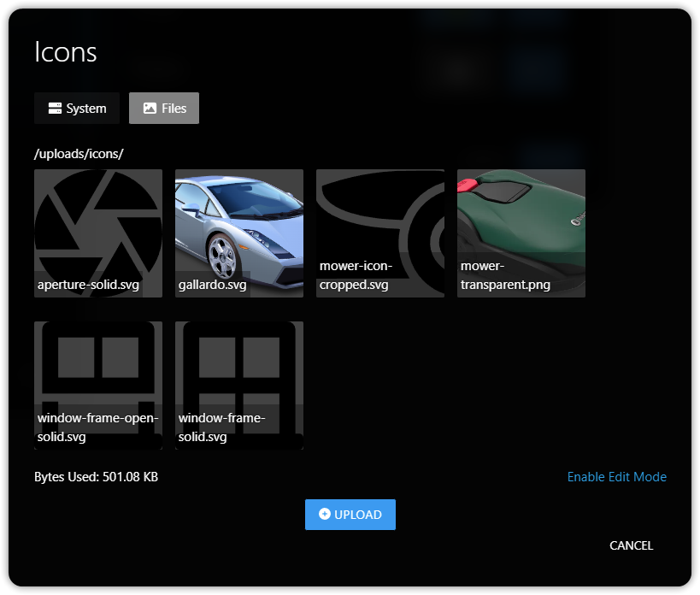
Task: Select the aperture-solid.svg icon thumbnail
Action: (98, 233)
